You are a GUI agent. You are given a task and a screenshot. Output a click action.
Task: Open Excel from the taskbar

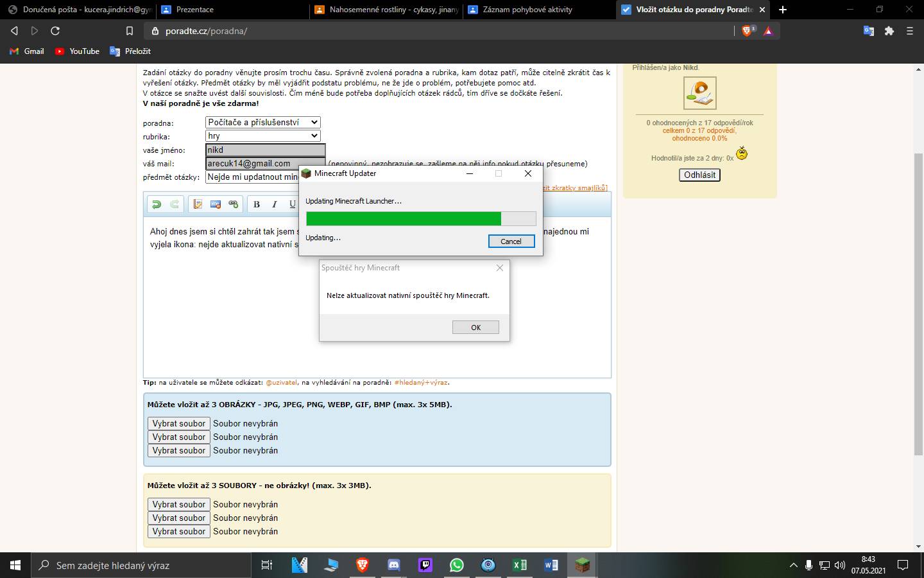(x=520, y=565)
